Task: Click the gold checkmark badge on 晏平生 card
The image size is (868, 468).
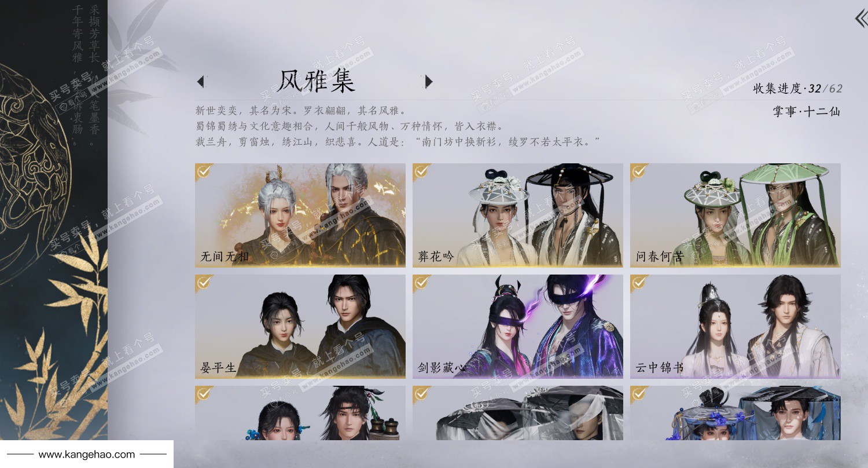Action: click(x=204, y=282)
